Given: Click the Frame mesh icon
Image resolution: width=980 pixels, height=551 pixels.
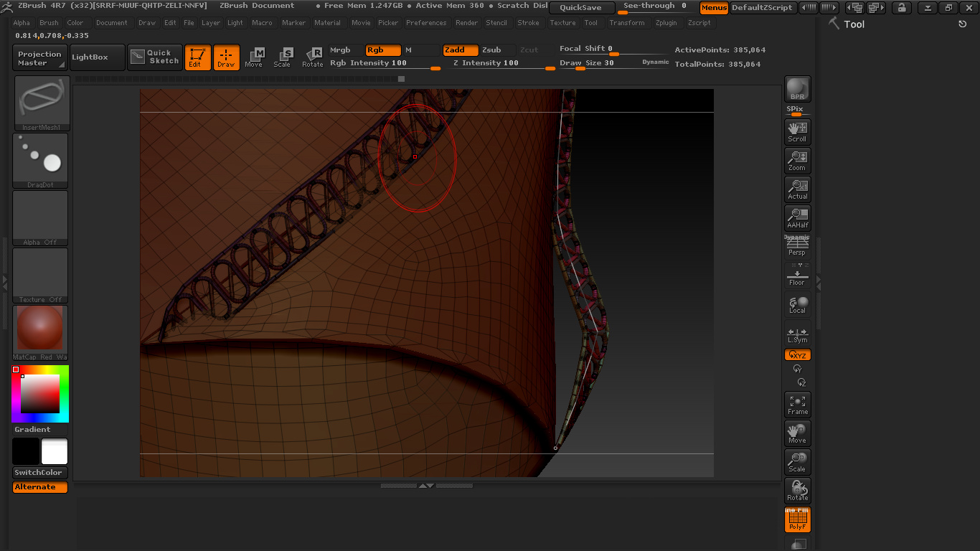Looking at the screenshot, I should click(x=797, y=405).
